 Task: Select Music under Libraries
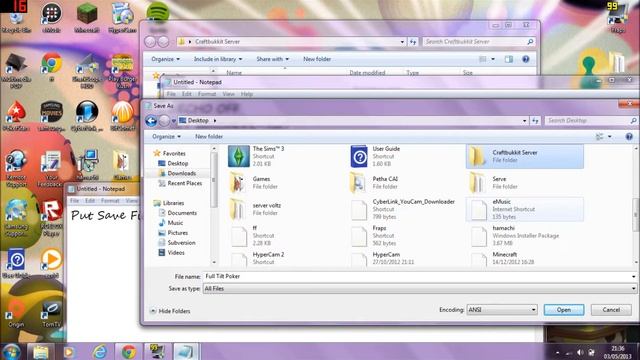[171, 223]
